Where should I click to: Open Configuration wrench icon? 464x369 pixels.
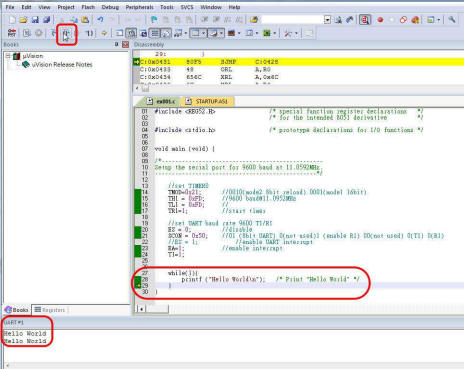452,20
